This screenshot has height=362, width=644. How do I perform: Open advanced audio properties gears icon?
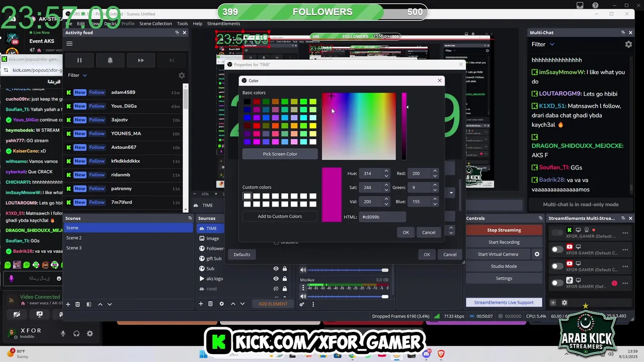click(302, 304)
